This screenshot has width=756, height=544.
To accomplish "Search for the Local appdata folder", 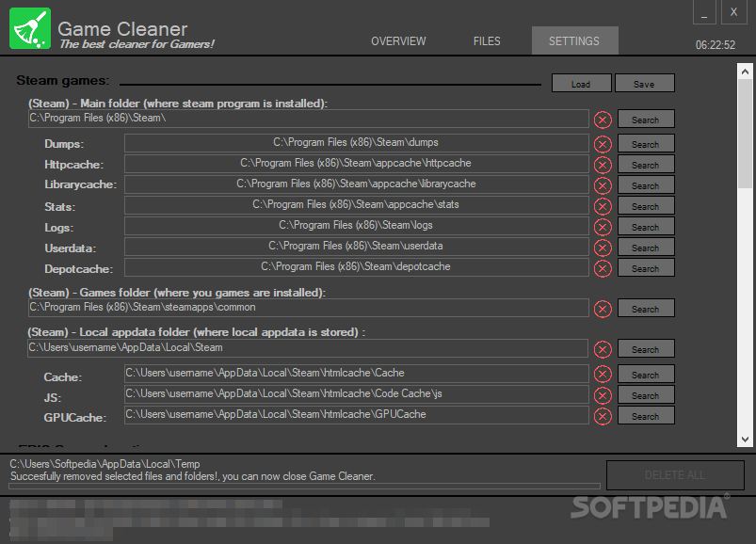I will (646, 349).
